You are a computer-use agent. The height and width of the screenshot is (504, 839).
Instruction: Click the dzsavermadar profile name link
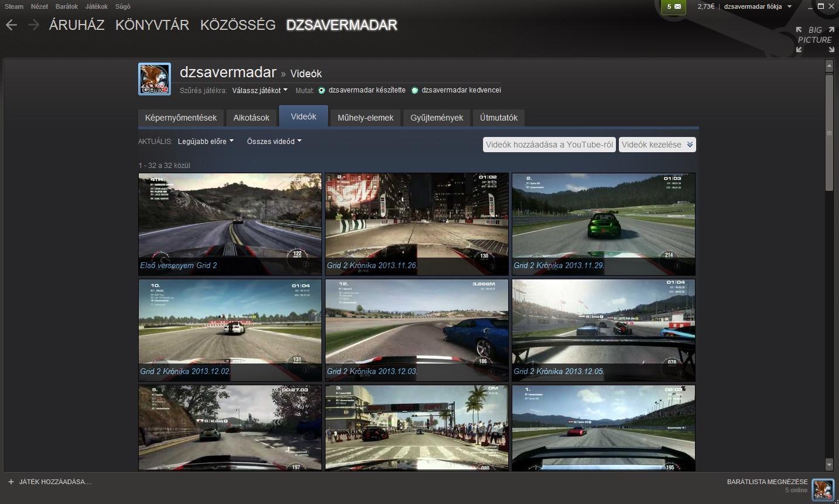coord(228,72)
